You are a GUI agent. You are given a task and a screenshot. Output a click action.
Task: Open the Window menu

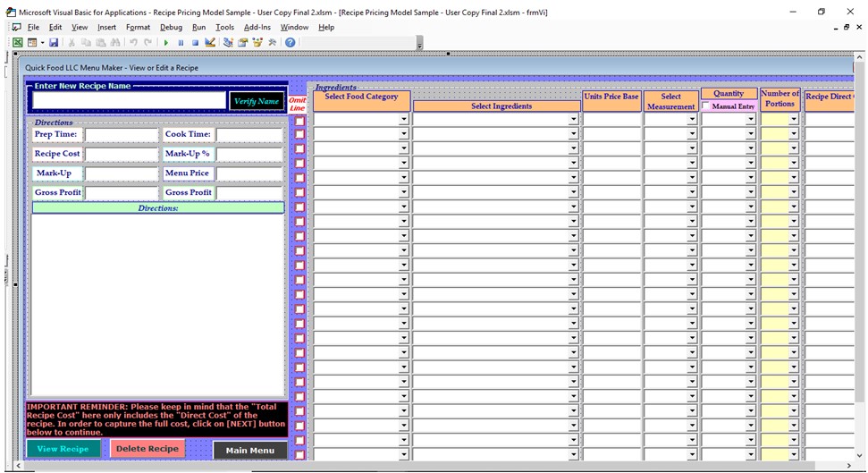pos(294,27)
